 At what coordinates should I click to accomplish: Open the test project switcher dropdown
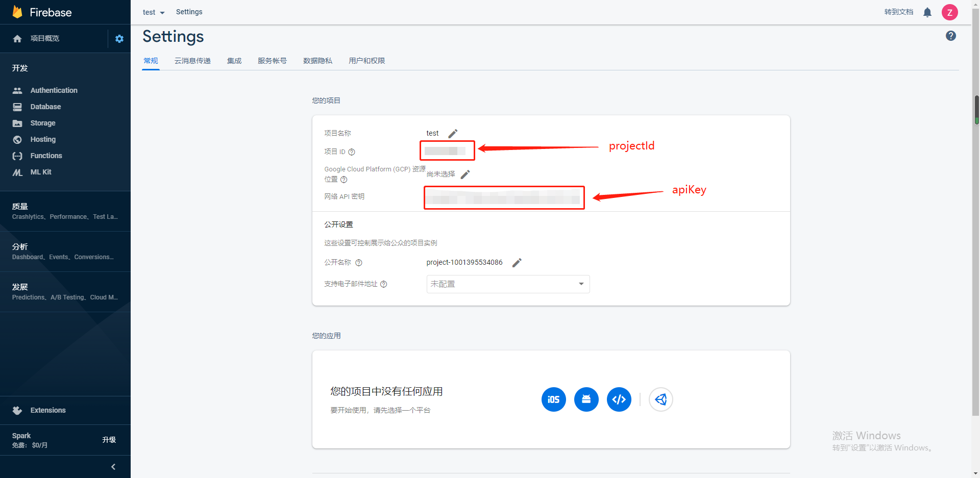click(153, 12)
